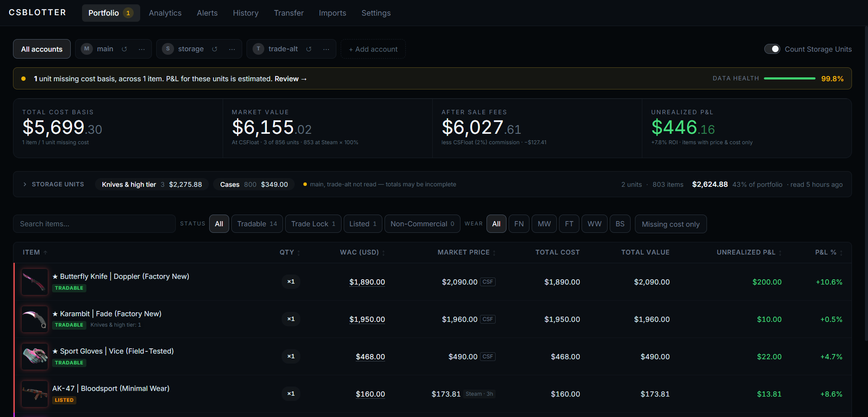Sort by Unrealized P&L column
The image size is (868, 417).
749,252
